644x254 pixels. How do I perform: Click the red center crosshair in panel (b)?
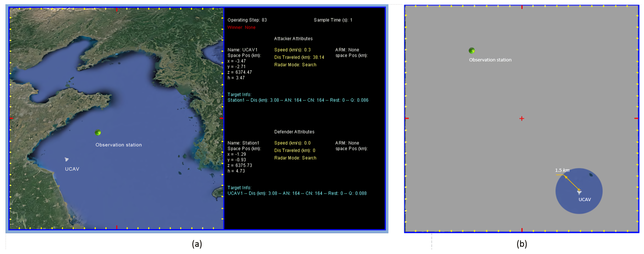tap(522, 118)
